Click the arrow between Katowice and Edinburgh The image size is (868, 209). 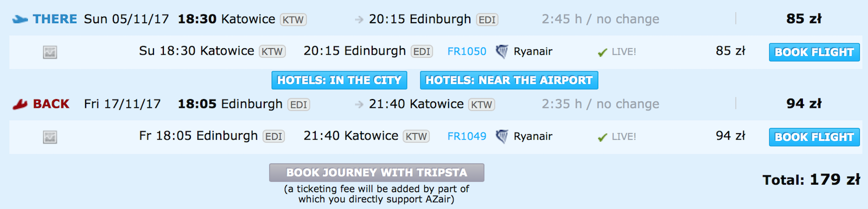(359, 19)
